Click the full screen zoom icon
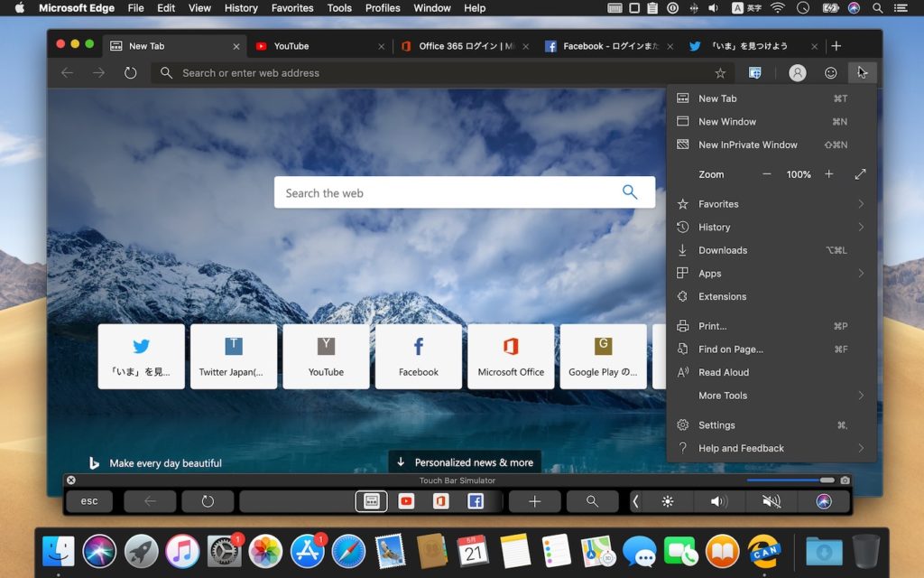This screenshot has width=924, height=578. (x=860, y=174)
